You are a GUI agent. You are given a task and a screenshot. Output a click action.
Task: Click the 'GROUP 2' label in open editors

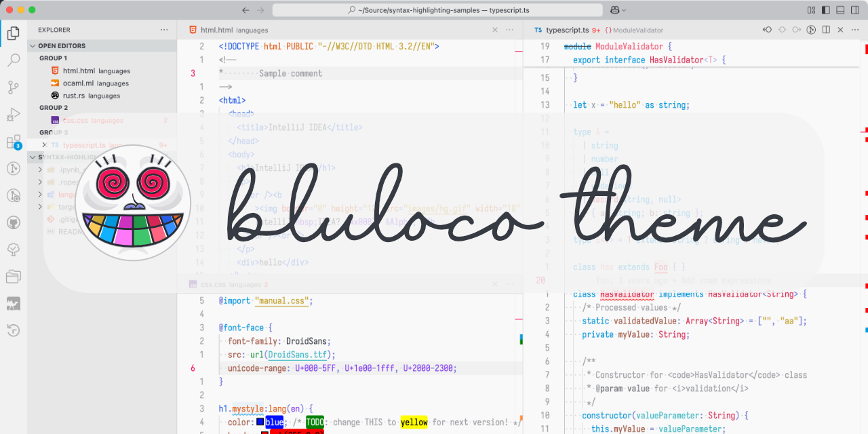[x=54, y=108]
